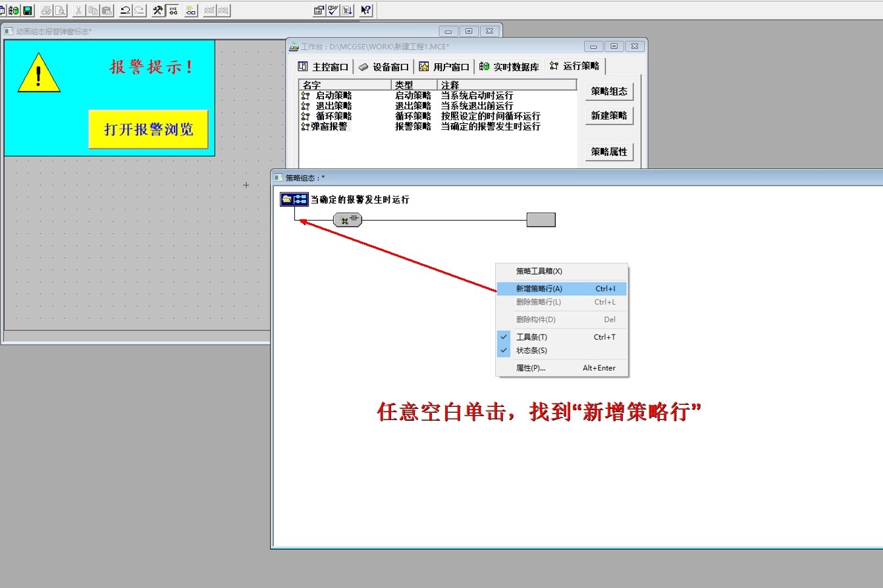The image size is (883, 588).
Task: Select the Cut tool icon
Action: tap(78, 10)
